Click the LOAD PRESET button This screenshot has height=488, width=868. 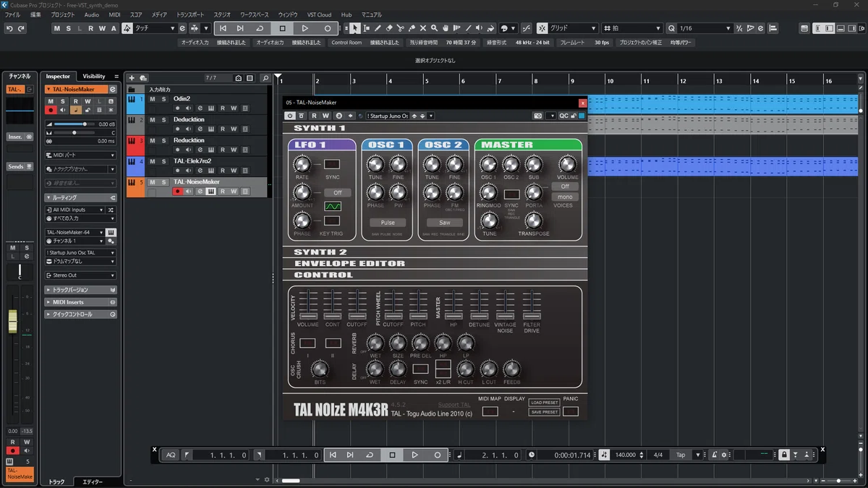click(x=544, y=403)
